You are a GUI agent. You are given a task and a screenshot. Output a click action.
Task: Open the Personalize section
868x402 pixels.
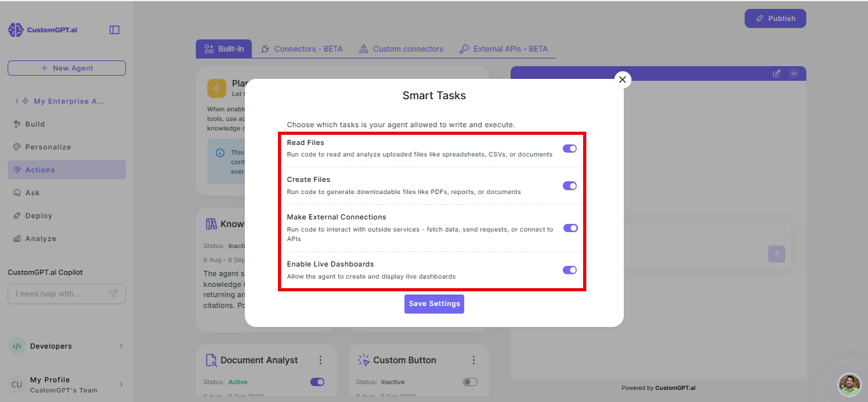(x=67, y=147)
